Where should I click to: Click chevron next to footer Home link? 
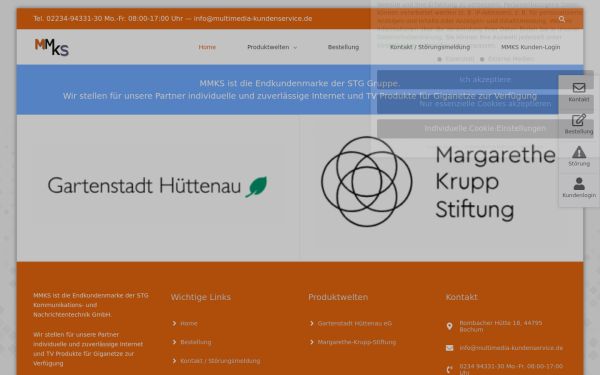[x=174, y=323]
